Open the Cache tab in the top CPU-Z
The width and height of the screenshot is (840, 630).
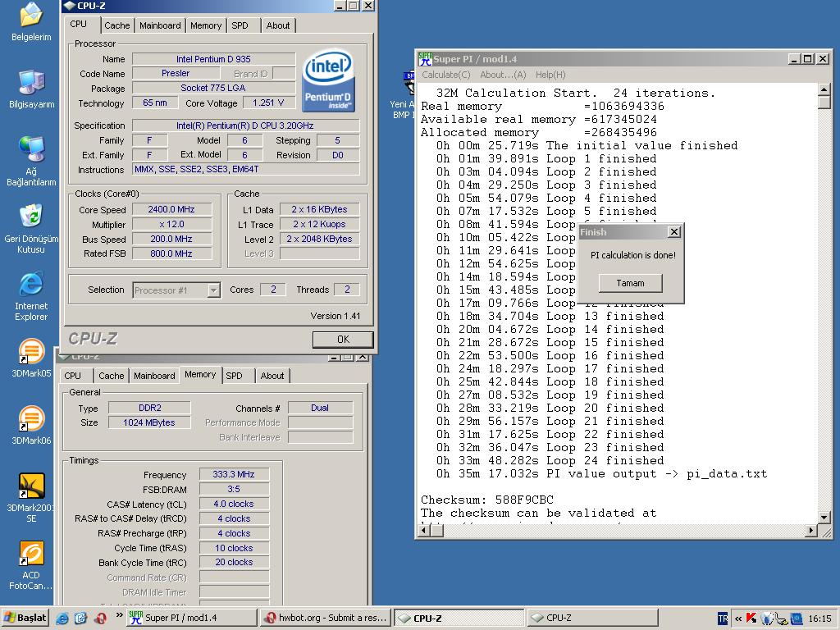coord(116,25)
